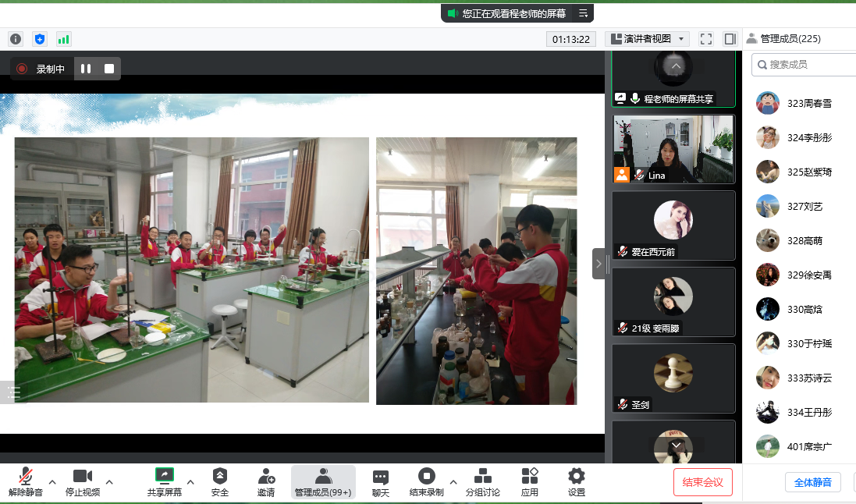Click the green network signal icon
This screenshot has width=856, height=504.
(x=63, y=38)
